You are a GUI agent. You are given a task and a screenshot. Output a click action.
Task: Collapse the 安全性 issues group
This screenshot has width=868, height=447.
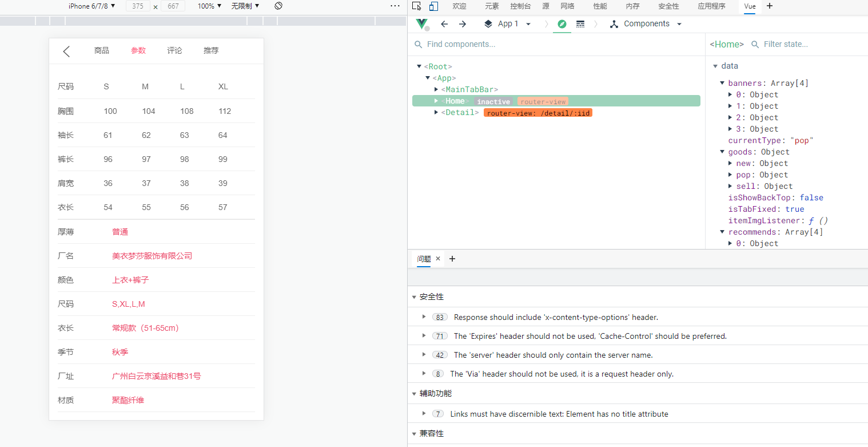point(415,297)
